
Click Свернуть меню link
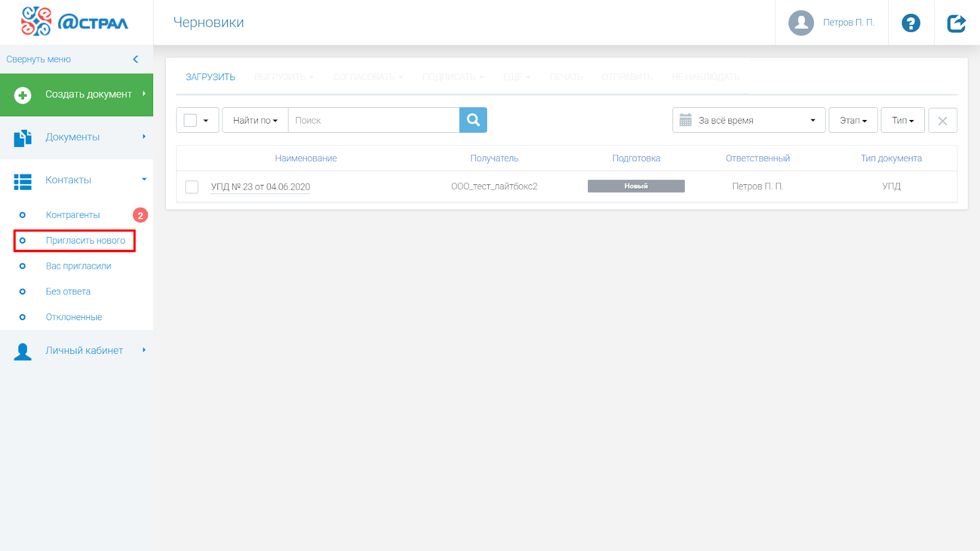tap(39, 59)
